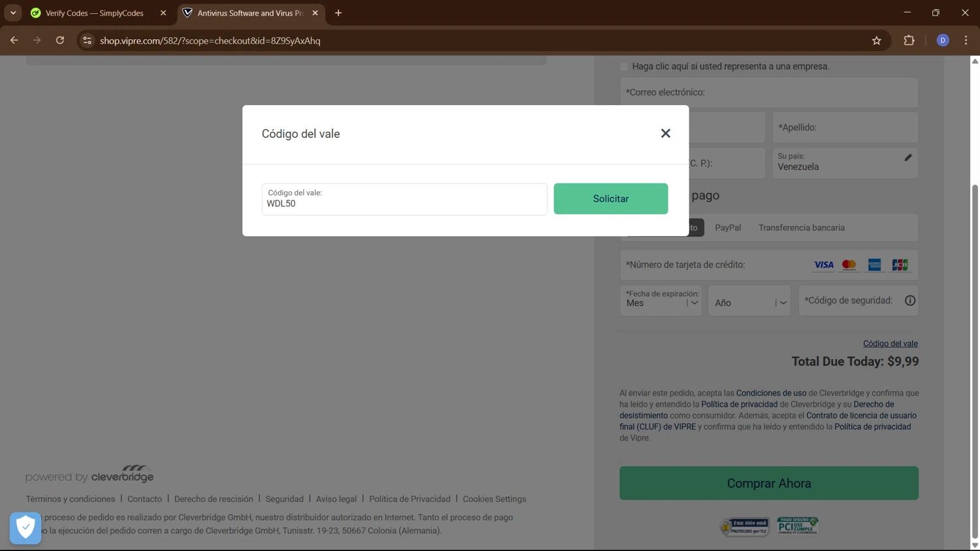The height and width of the screenshot is (551, 980).
Task: Click the Visa card logo
Action: click(x=823, y=264)
